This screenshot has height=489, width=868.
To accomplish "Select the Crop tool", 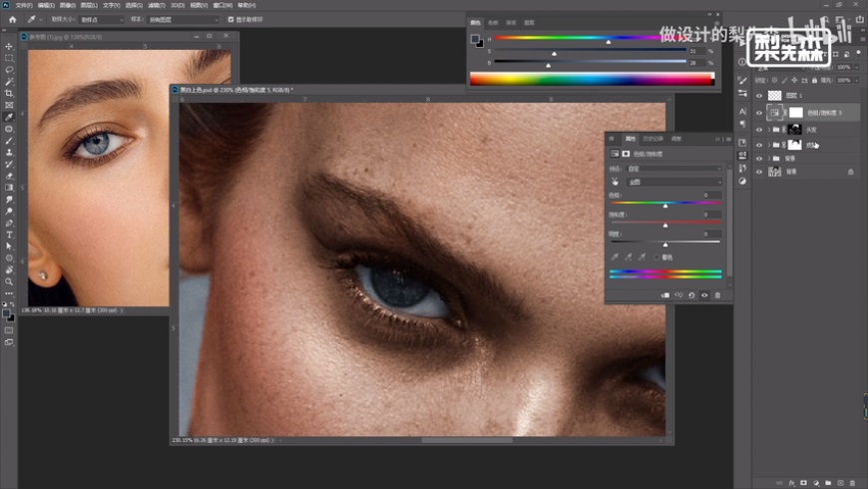I will coord(9,93).
